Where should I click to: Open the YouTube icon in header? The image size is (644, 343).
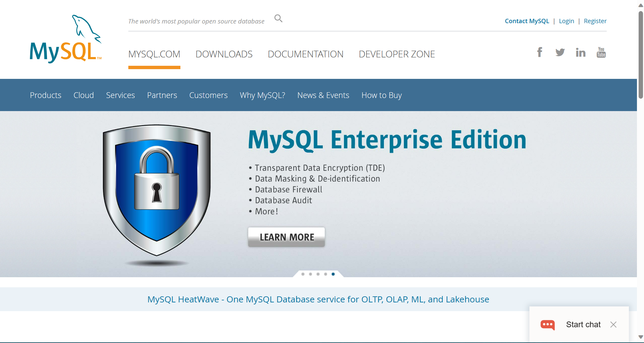click(601, 52)
